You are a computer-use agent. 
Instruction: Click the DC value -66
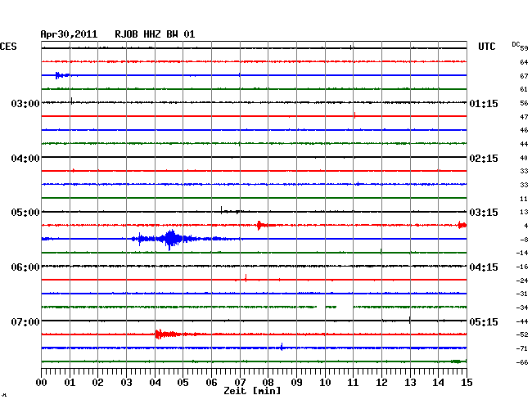[x=522, y=362]
